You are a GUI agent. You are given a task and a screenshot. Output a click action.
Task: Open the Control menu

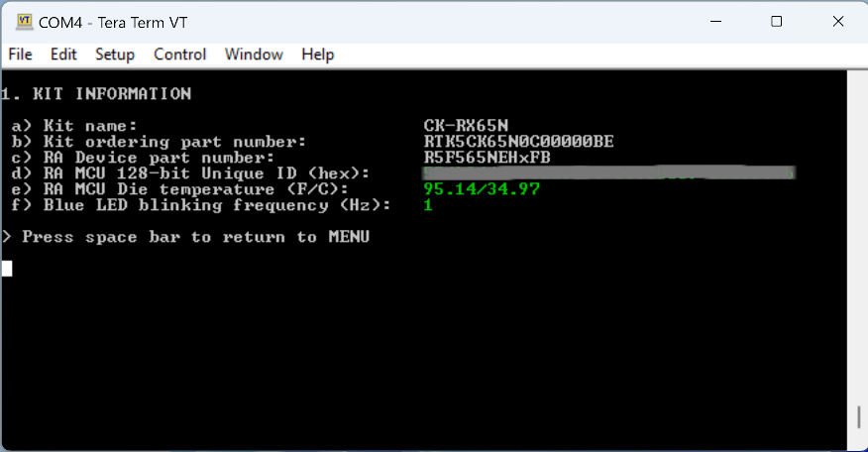(x=180, y=55)
